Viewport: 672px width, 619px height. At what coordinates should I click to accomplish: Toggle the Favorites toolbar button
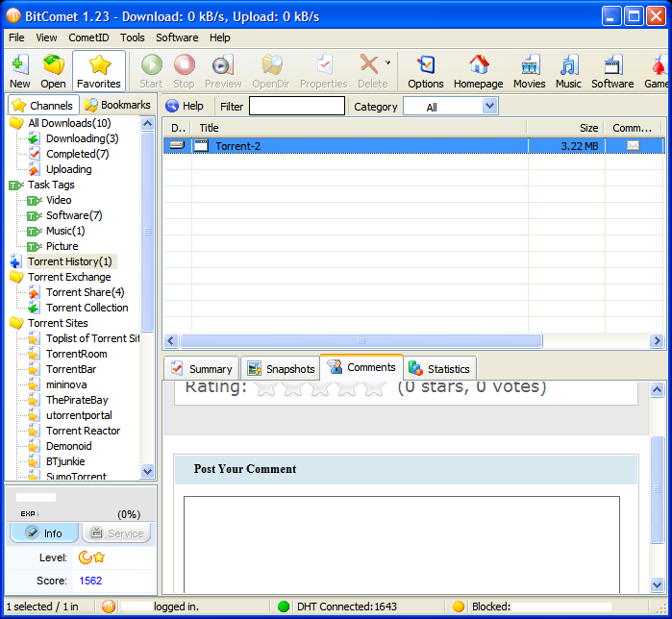click(x=99, y=71)
